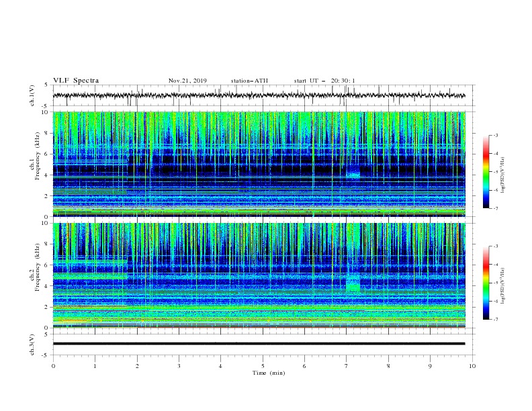Click the '6' kHz tick of ch.2 spectrogram
The height and width of the screenshot is (411, 532).
[46, 265]
